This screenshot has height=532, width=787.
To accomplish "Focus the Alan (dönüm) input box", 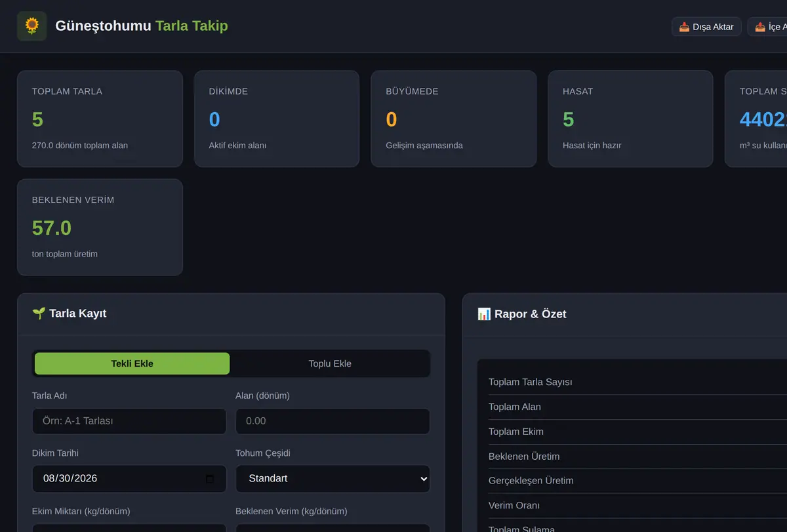I will tap(333, 421).
